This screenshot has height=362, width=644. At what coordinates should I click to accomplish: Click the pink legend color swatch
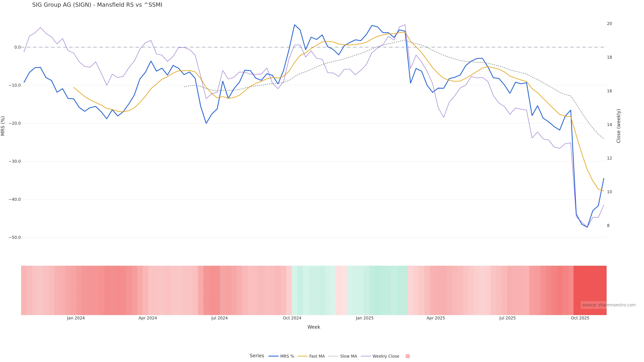point(408,356)
